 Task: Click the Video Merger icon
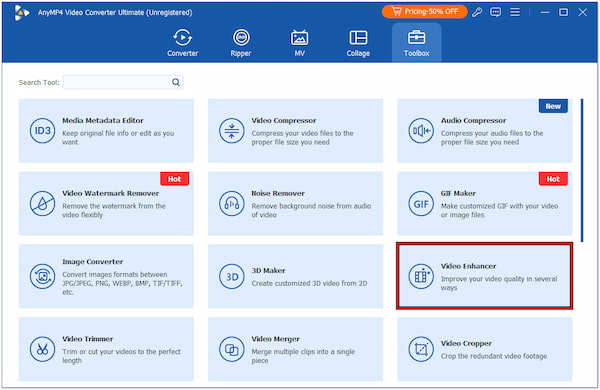coord(232,349)
